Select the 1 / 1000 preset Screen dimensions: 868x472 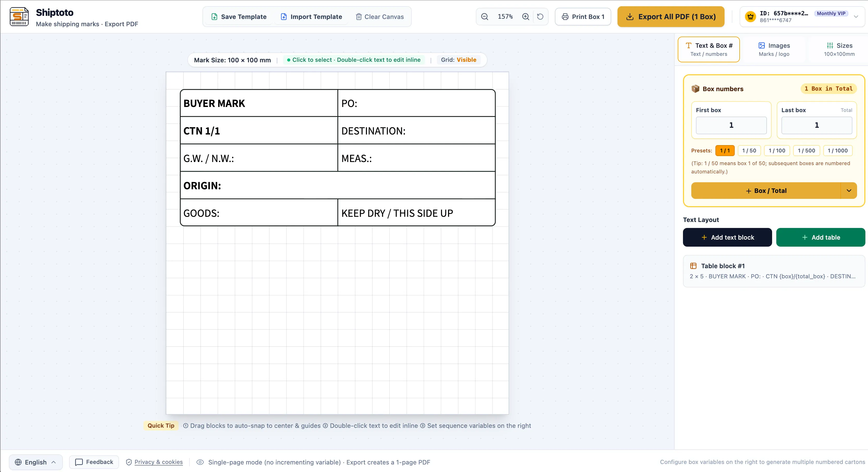pos(838,151)
